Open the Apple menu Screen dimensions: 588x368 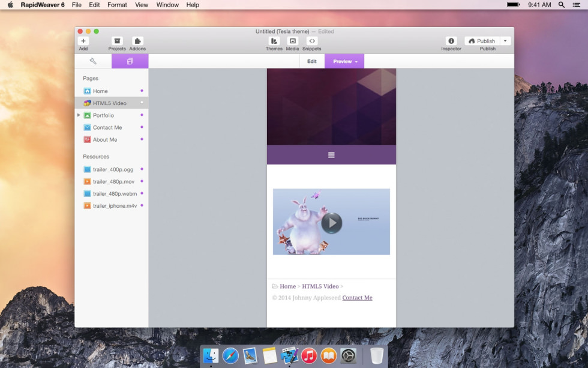(11, 5)
